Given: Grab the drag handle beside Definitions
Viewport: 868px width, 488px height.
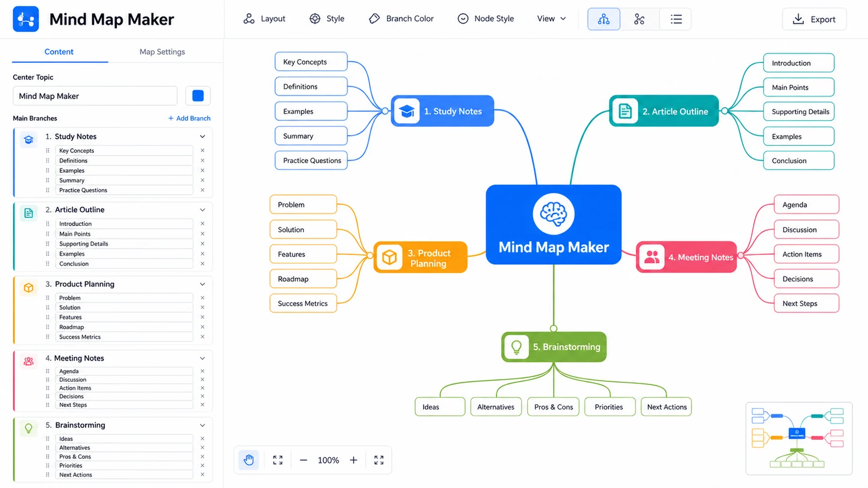Looking at the screenshot, I should click(x=48, y=160).
